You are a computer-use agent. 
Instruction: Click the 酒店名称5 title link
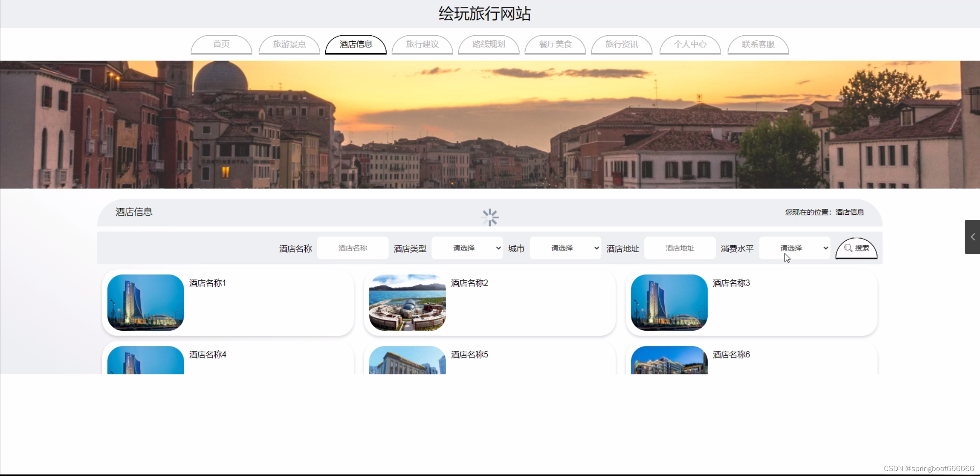coord(469,355)
